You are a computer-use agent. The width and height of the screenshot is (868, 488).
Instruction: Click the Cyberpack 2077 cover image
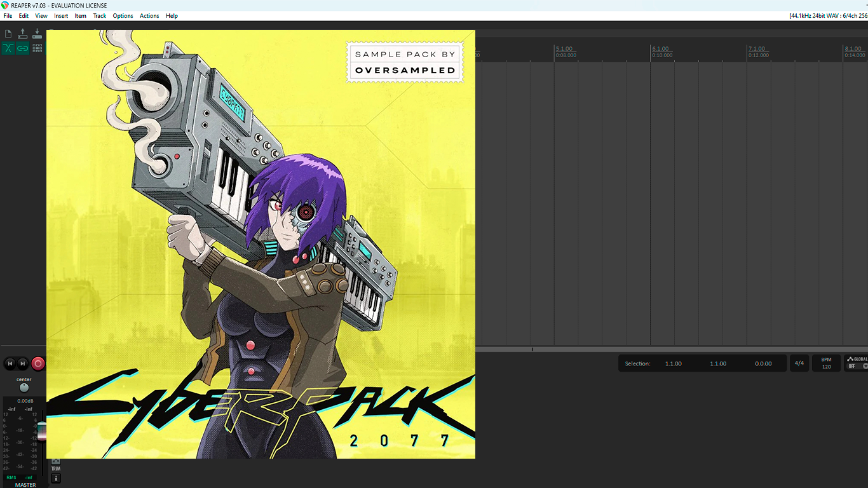pos(261,244)
